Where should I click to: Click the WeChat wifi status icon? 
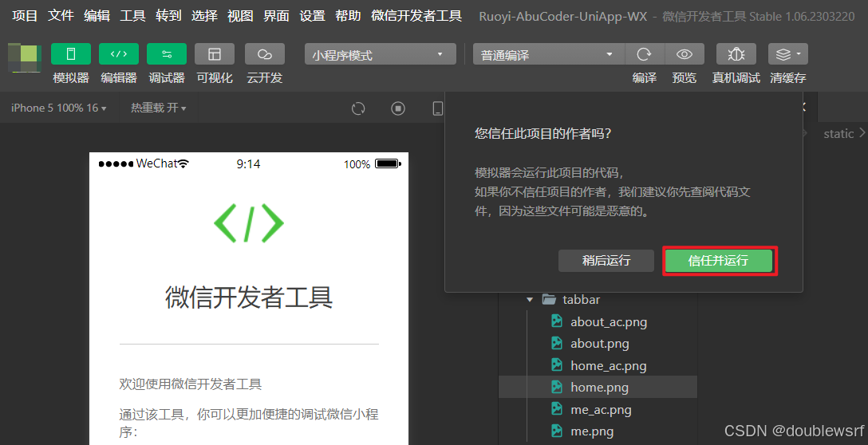click(183, 163)
